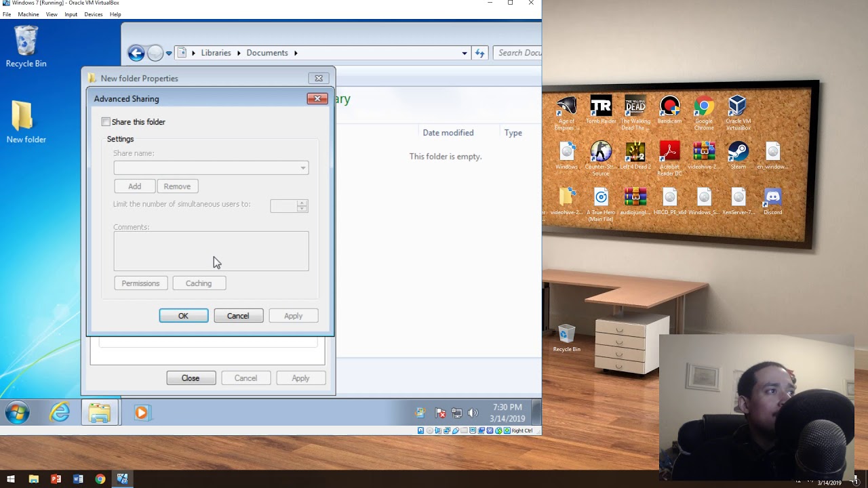The height and width of the screenshot is (488, 868).
Task: Select New folder on VM desktop
Action: 26,122
